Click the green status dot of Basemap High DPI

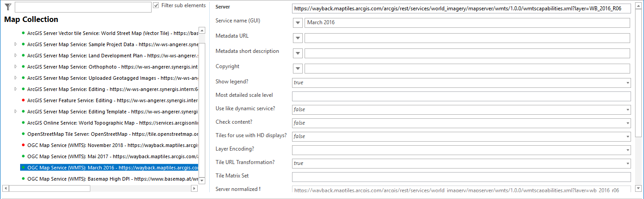(23, 179)
